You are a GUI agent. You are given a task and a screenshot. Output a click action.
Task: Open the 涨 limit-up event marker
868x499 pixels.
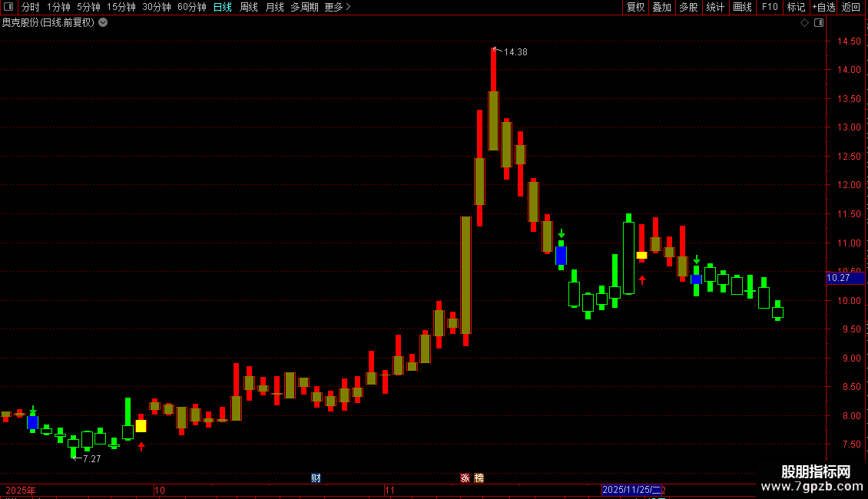pyautogui.click(x=465, y=478)
